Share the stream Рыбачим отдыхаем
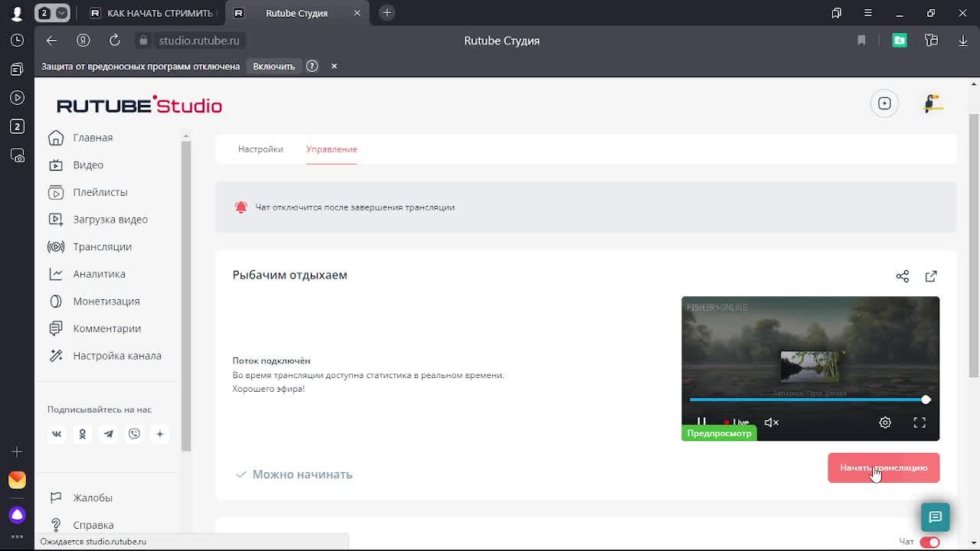980x551 pixels. click(x=903, y=276)
